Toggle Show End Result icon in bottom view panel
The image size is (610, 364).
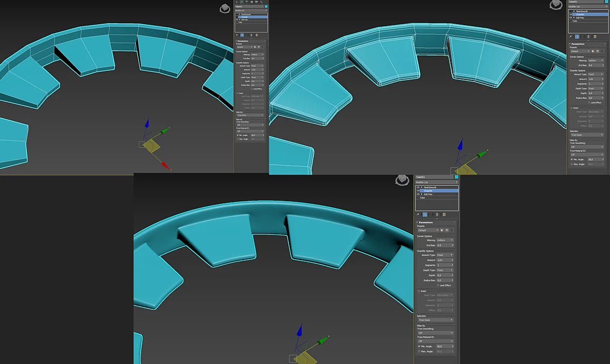coord(425,214)
